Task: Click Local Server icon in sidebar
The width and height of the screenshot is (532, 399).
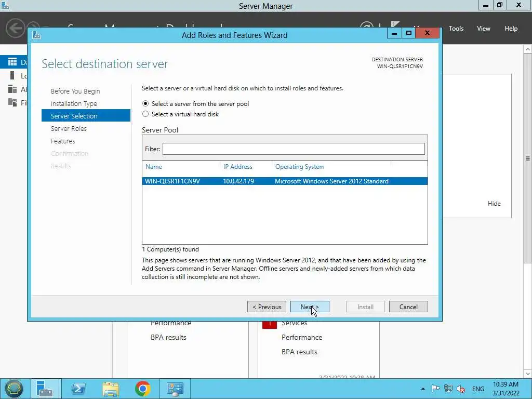Action: (x=12, y=75)
